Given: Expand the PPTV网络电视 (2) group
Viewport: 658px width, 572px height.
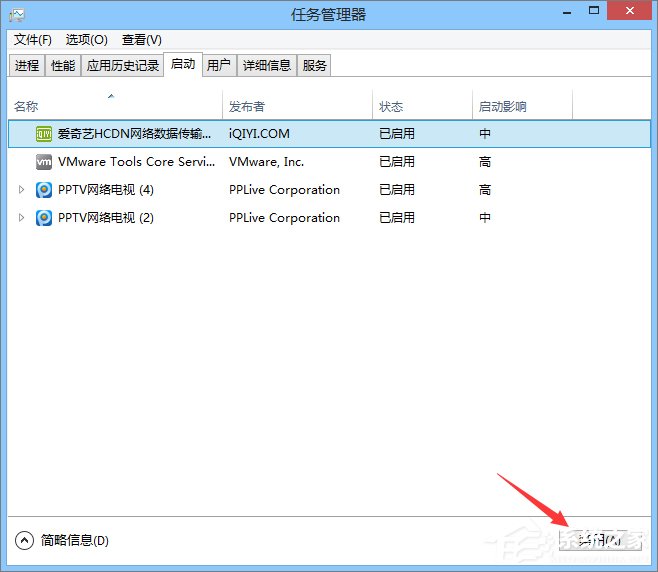Looking at the screenshot, I should [22, 217].
